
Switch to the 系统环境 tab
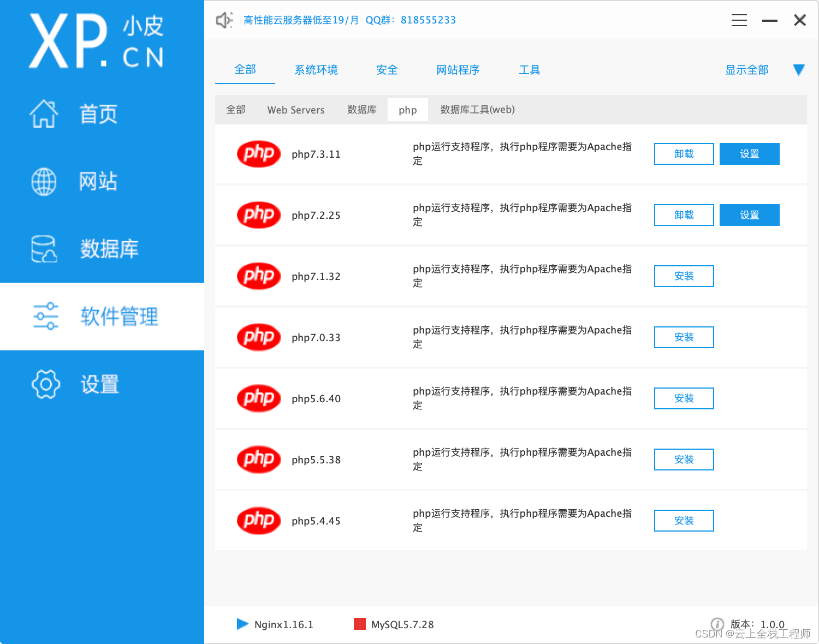point(316,70)
